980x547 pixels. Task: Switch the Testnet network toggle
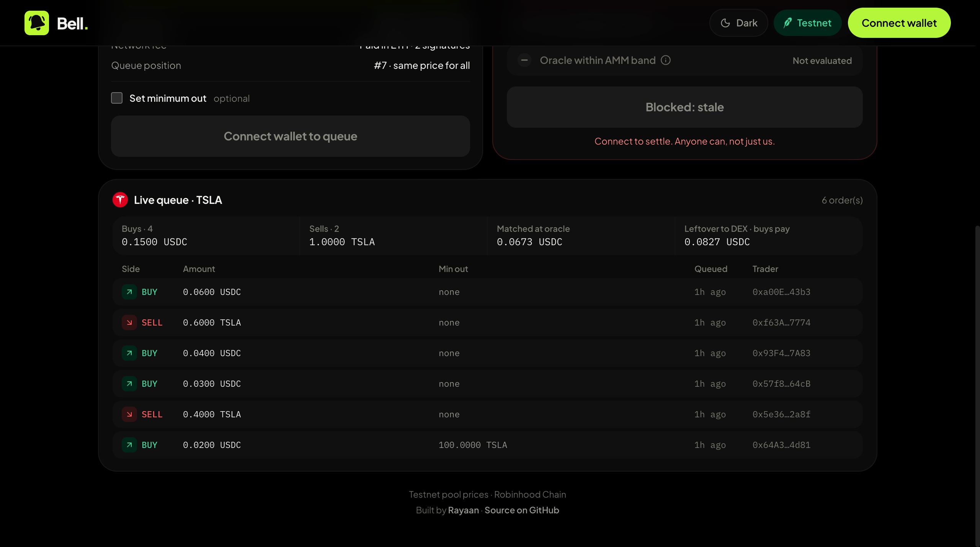[x=807, y=23]
